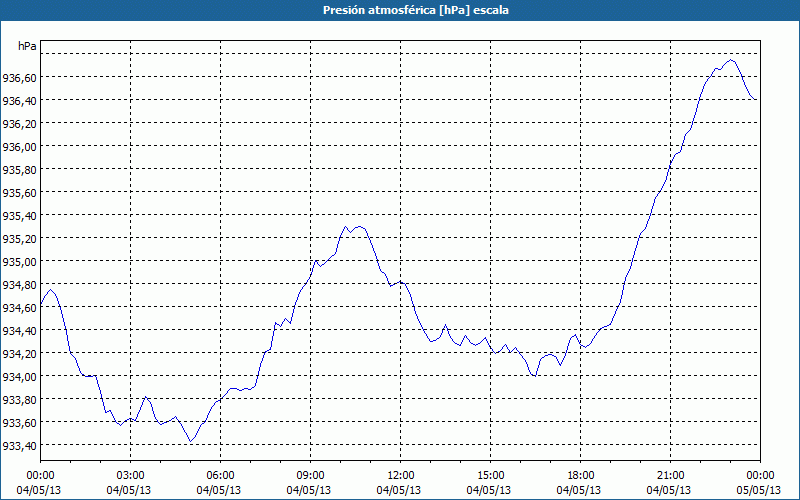Select the 934,80 axis value
The height and width of the screenshot is (500, 800).
[x=19, y=285]
